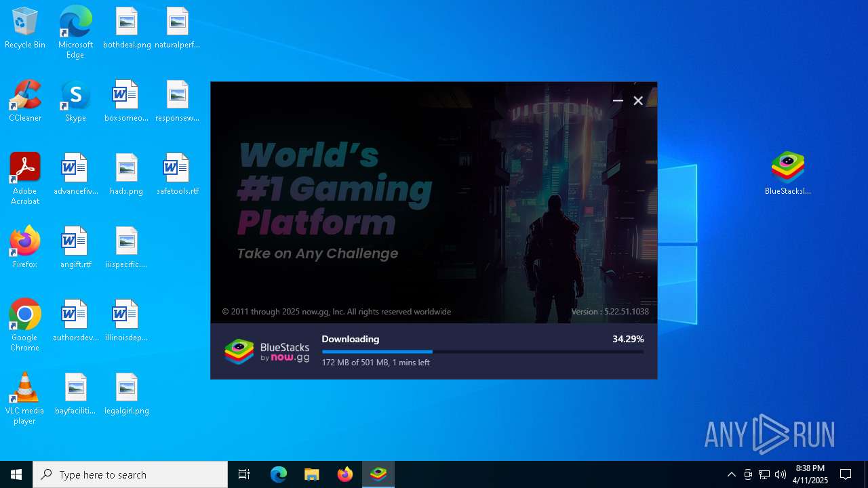Click the BlueStacks by now.gg logo
The width and height of the screenshot is (868, 488).
click(x=267, y=351)
